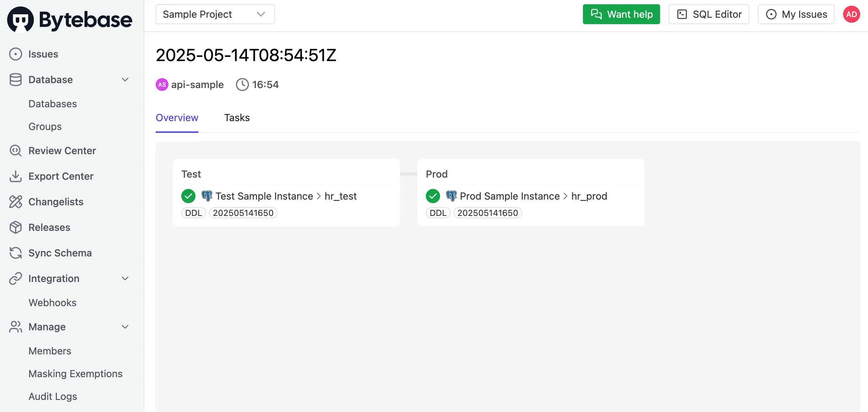Collapse the Manage sidebar section
Viewport: 868px width, 412px height.
125,327
